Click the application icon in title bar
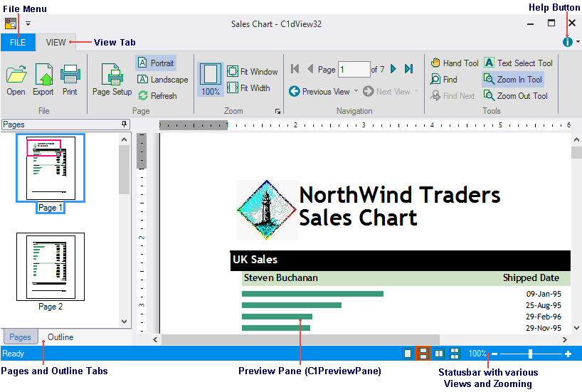 tap(11, 23)
